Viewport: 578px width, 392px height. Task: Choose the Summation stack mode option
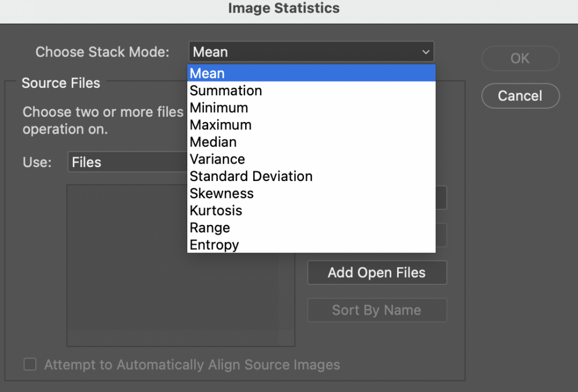[x=311, y=91]
